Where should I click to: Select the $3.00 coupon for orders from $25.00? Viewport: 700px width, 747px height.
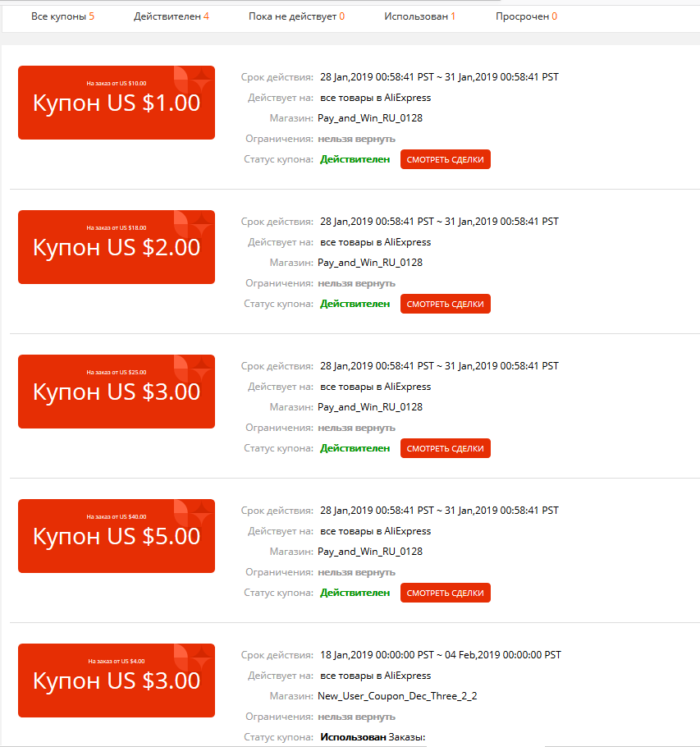[117, 391]
